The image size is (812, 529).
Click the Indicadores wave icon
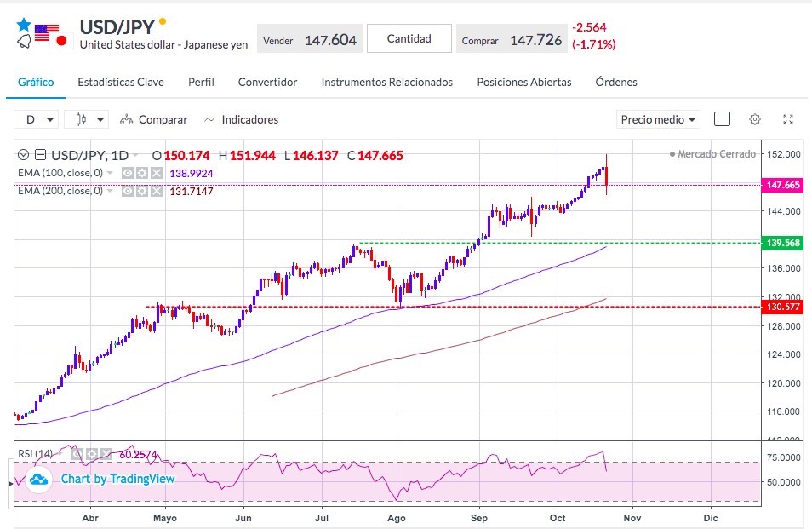[x=209, y=120]
